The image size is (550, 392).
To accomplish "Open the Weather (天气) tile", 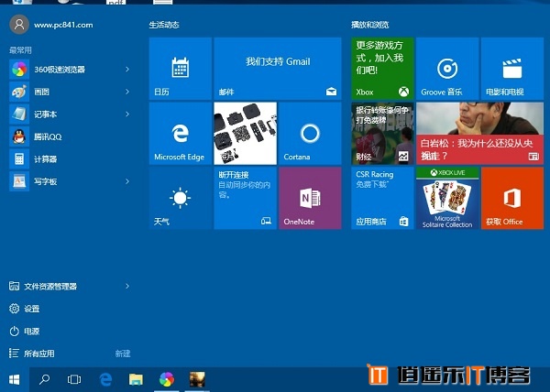I will pyautogui.click(x=181, y=198).
